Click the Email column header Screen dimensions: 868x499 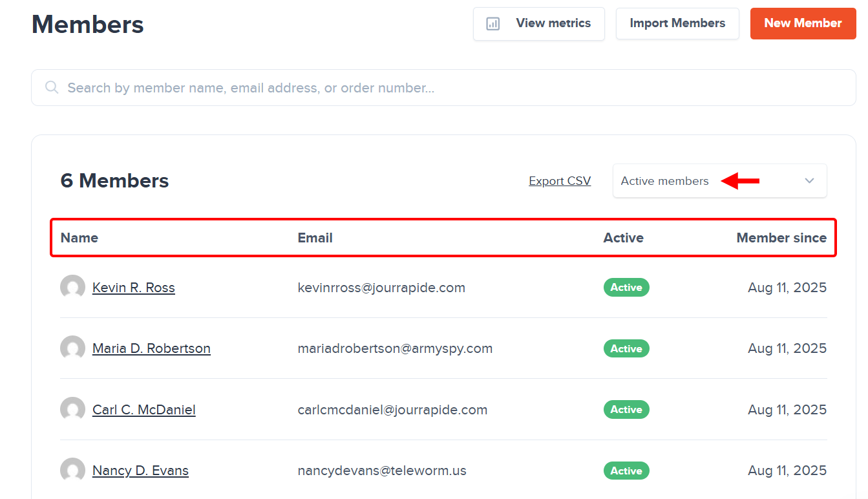[315, 238]
